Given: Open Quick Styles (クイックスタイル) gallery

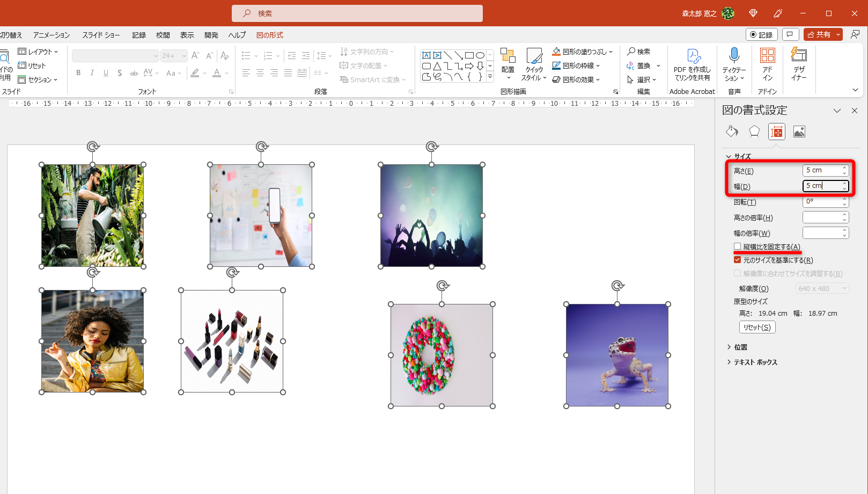Looking at the screenshot, I should click(534, 64).
